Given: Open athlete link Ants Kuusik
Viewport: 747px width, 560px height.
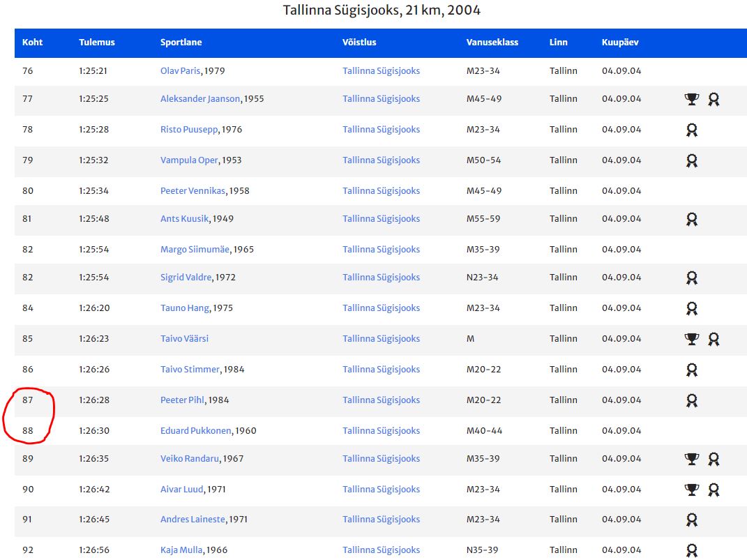Looking at the screenshot, I should 184,218.
